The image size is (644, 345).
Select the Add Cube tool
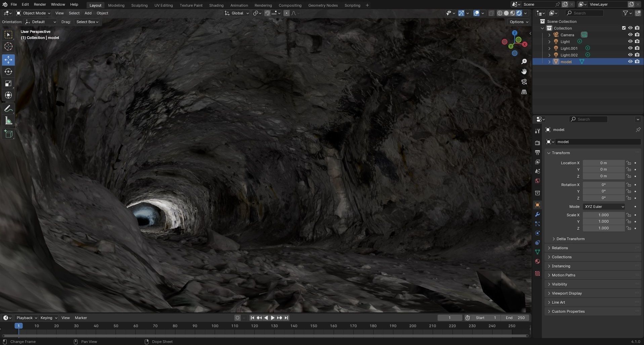point(8,134)
